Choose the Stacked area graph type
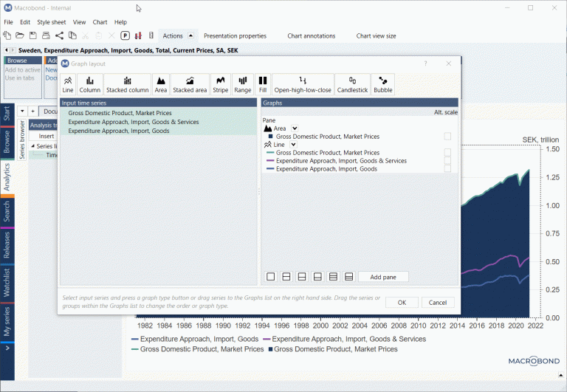The image size is (567, 392). (190, 85)
